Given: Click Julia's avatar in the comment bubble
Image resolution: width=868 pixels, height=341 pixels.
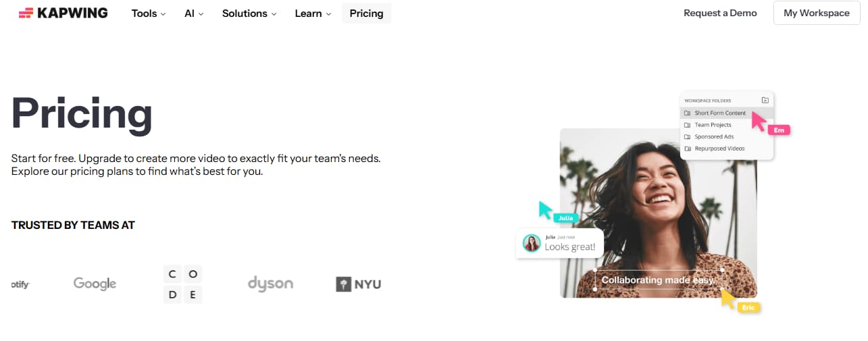Looking at the screenshot, I should tap(532, 243).
